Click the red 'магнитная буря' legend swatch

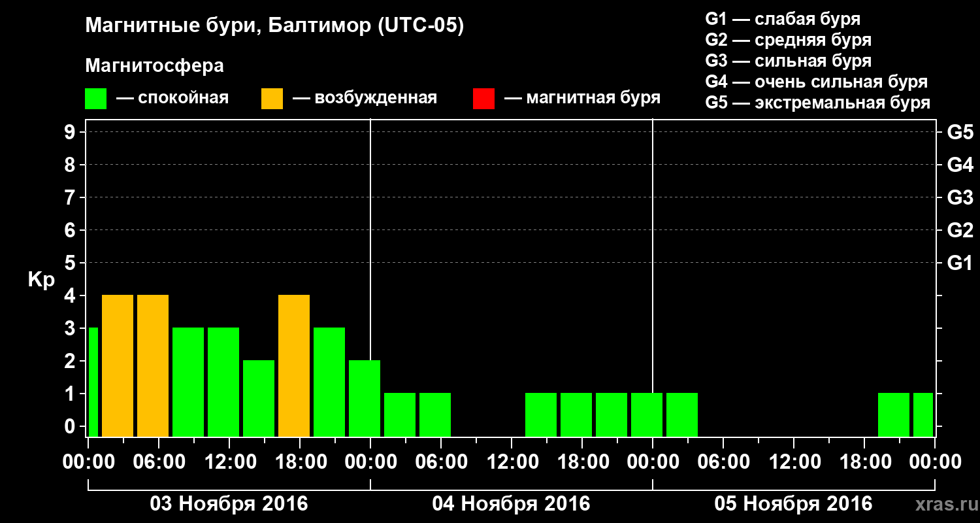483,99
